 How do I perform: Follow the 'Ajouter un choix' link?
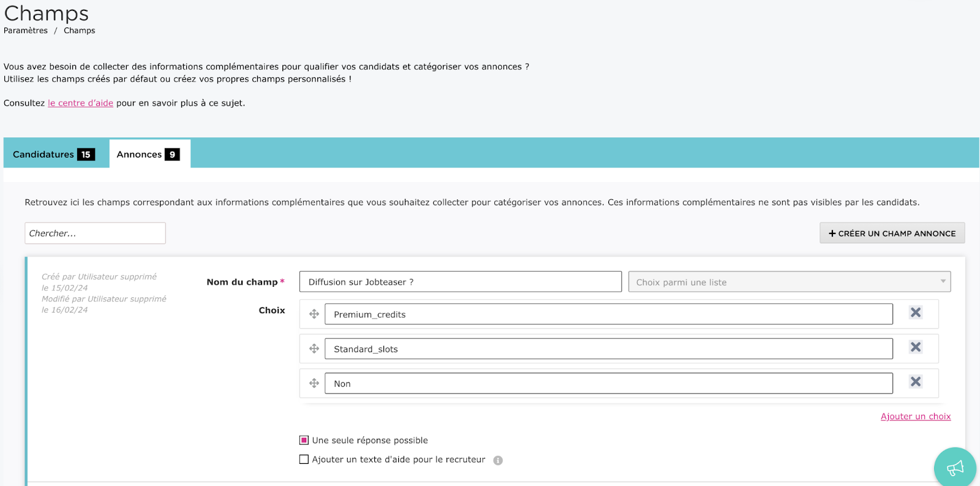click(x=916, y=416)
